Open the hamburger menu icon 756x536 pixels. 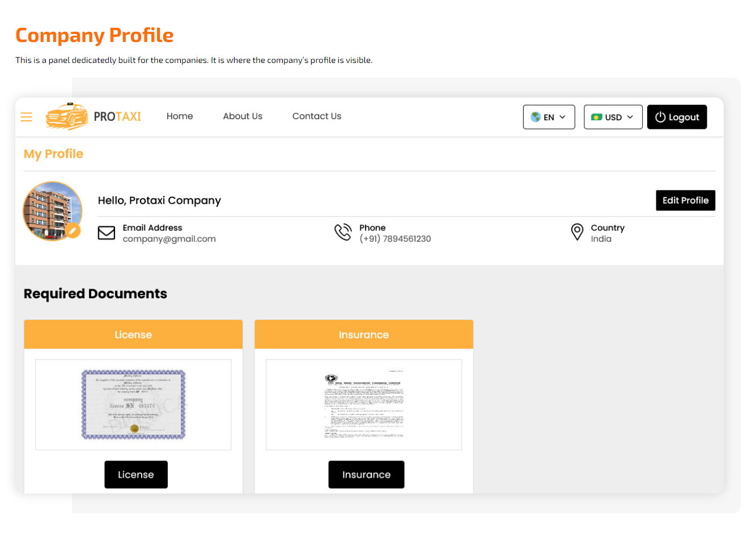26,117
